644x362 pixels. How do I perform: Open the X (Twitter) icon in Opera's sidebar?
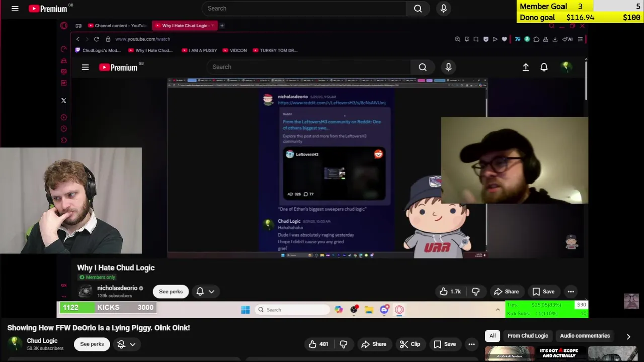pyautogui.click(x=64, y=101)
